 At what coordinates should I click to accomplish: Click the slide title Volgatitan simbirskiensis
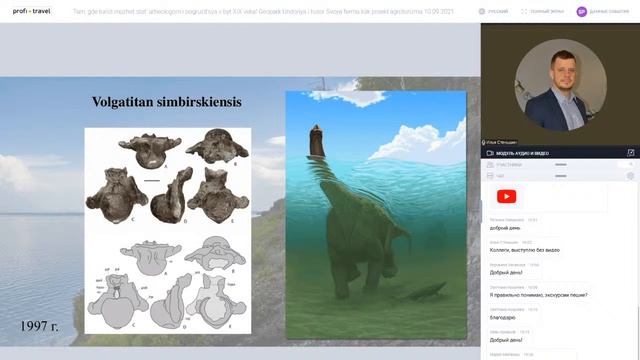[167, 102]
